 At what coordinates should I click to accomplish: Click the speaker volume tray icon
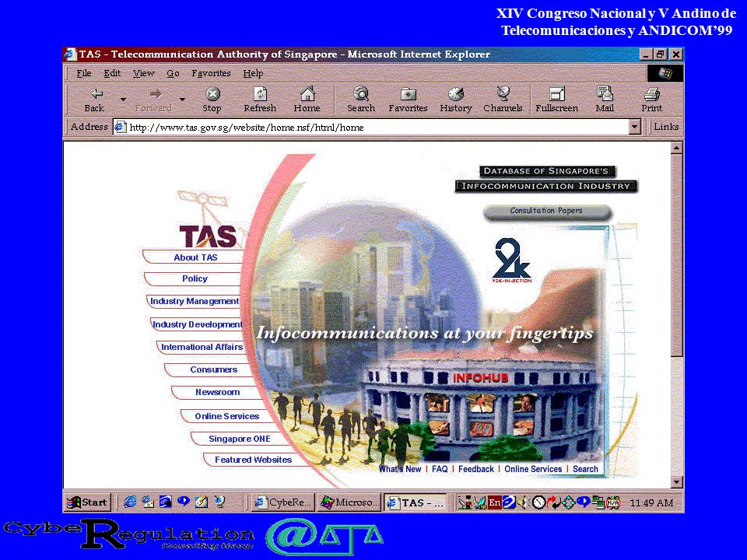[x=523, y=502]
